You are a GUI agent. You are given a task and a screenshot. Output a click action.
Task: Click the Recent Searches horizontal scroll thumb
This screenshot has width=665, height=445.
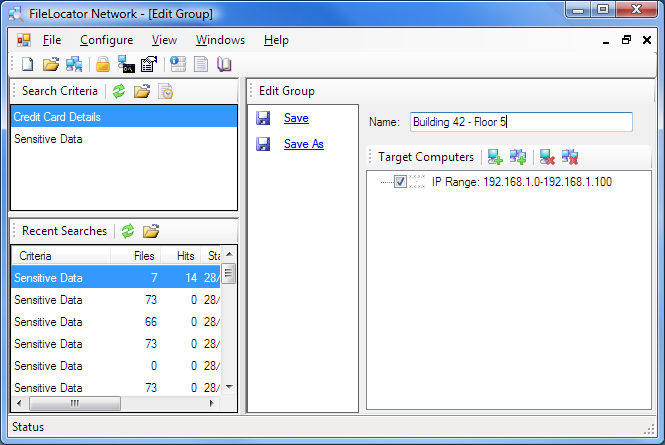[x=75, y=403]
